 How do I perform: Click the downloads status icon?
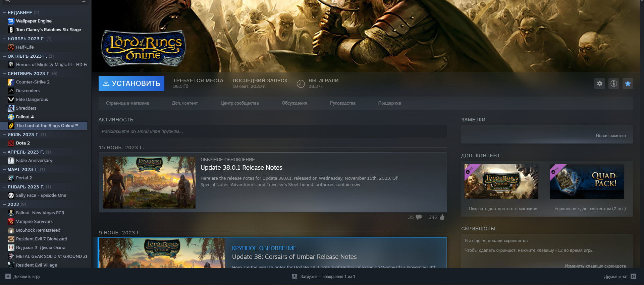coord(294,277)
